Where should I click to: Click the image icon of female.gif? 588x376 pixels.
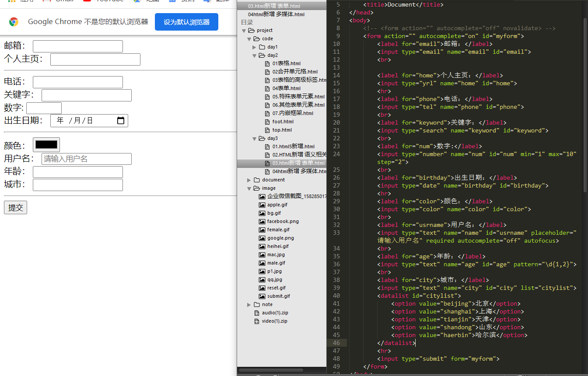coord(262,230)
